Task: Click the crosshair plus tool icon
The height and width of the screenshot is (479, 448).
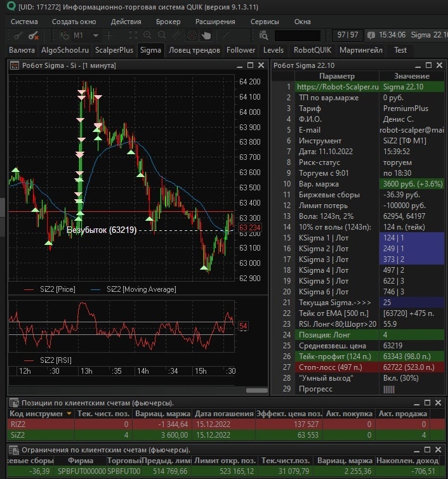Action: click(109, 36)
